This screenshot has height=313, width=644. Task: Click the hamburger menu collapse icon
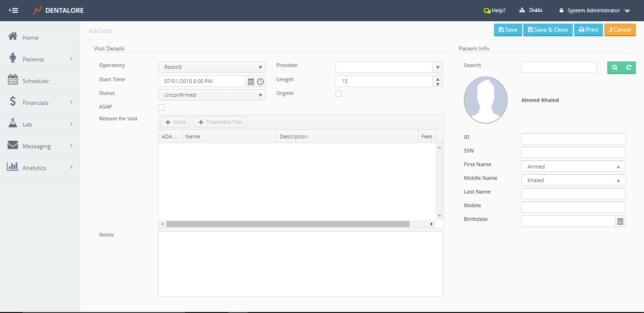tap(14, 10)
